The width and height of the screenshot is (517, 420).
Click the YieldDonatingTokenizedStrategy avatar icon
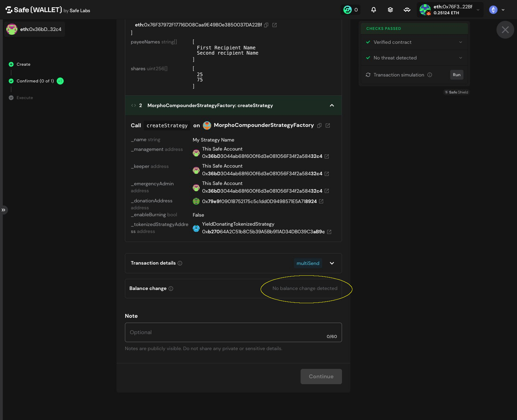point(196,228)
